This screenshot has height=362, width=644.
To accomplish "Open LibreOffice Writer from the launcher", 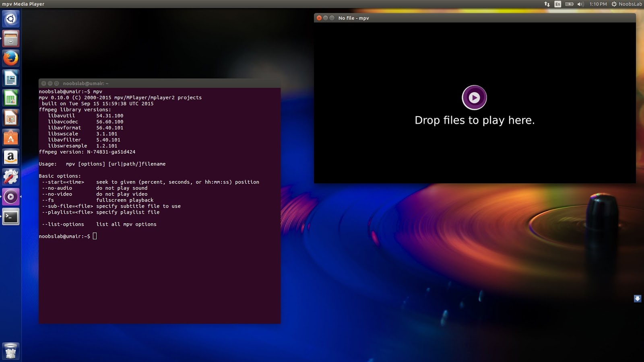I will (x=11, y=78).
